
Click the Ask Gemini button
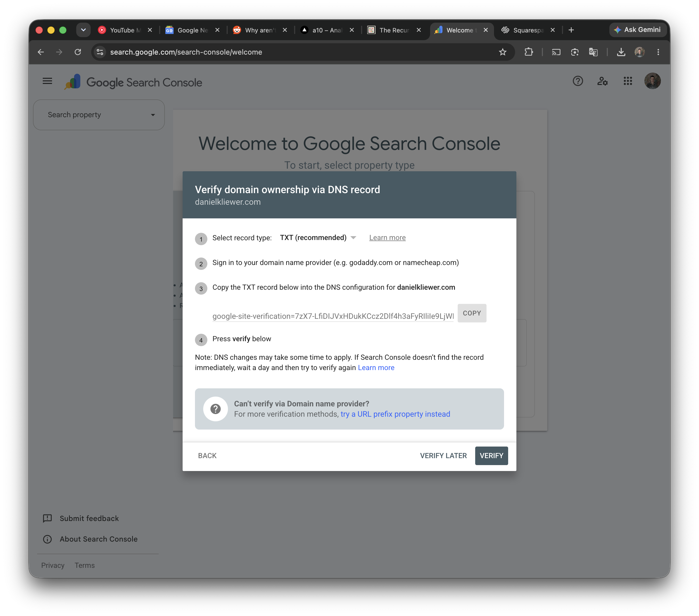tap(637, 30)
